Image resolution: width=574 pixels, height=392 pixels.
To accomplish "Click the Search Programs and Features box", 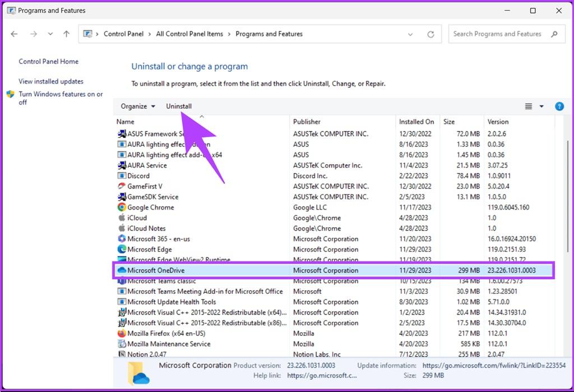I will (x=507, y=34).
